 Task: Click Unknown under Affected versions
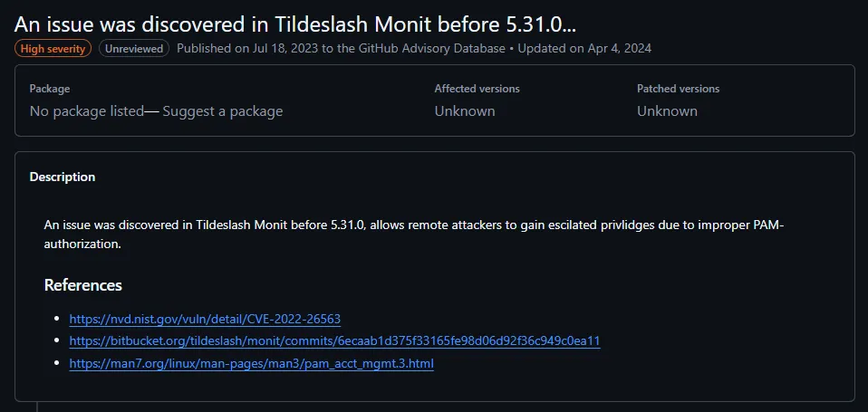pos(465,111)
